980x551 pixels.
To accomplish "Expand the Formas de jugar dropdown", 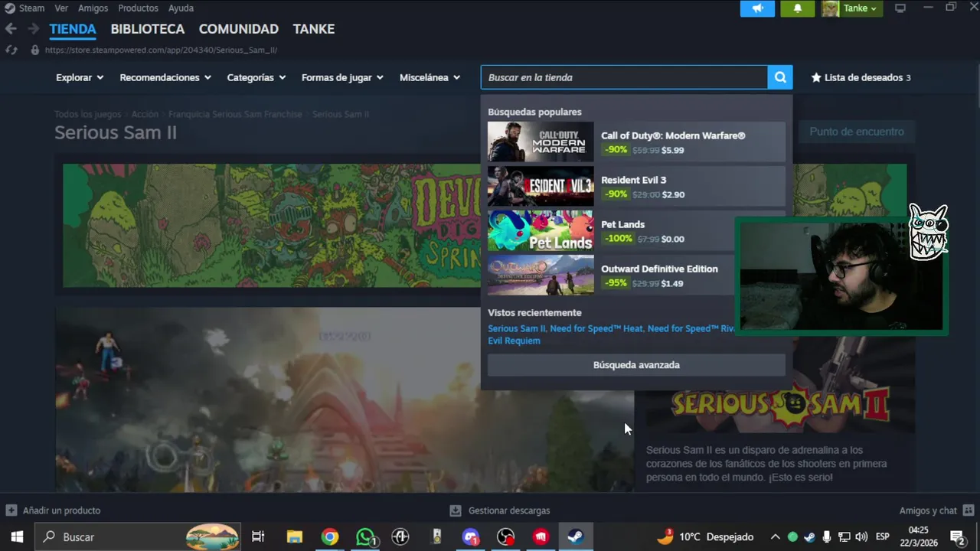I will coord(343,77).
